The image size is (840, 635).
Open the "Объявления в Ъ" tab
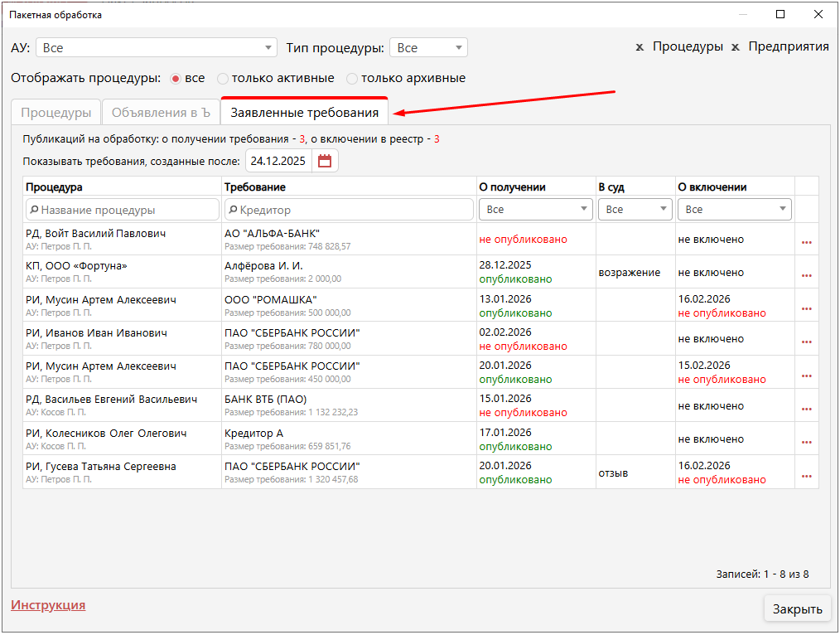coord(161,113)
